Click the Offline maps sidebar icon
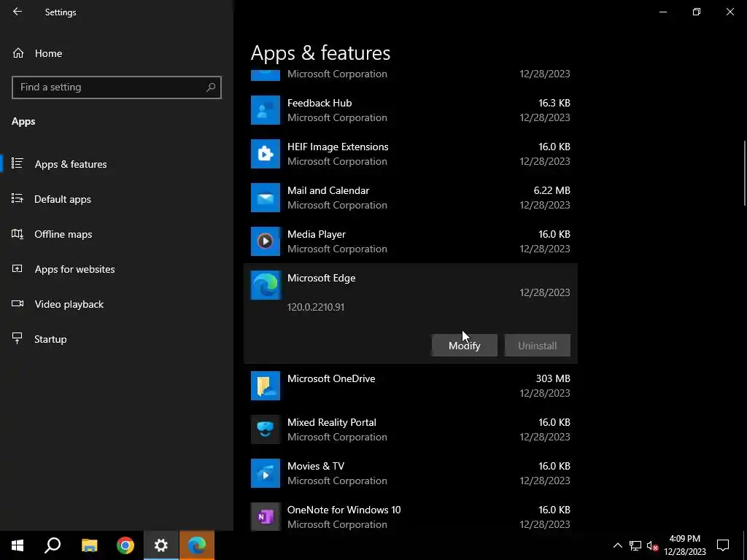Viewport: 747px width, 560px height. pos(18,234)
